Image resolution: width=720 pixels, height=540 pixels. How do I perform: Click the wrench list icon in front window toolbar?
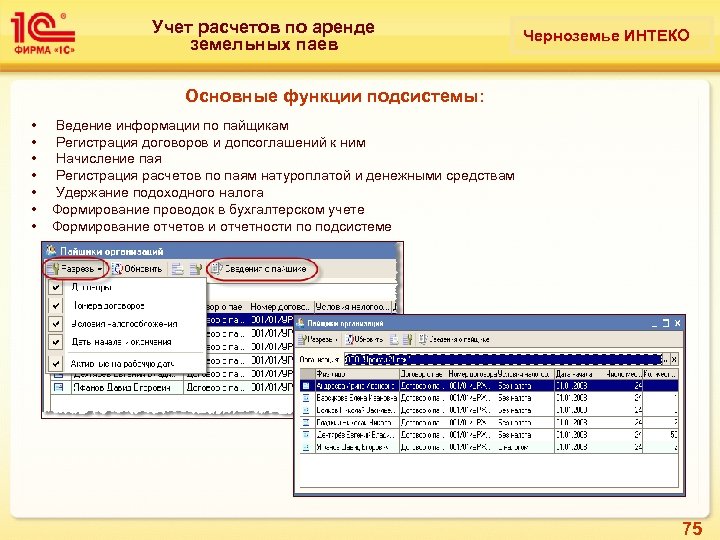click(407, 340)
